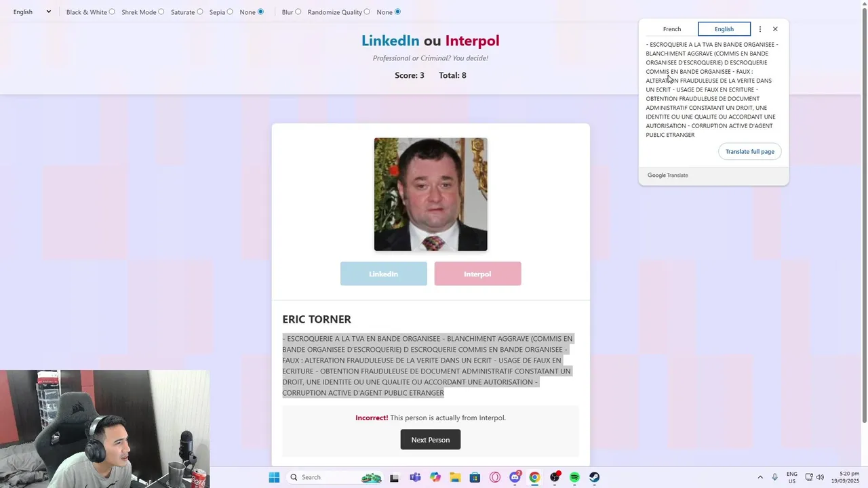868x488 pixels.
Task: Click 'Professional or Criminal? You decide!' subtitle
Action: 430,58
